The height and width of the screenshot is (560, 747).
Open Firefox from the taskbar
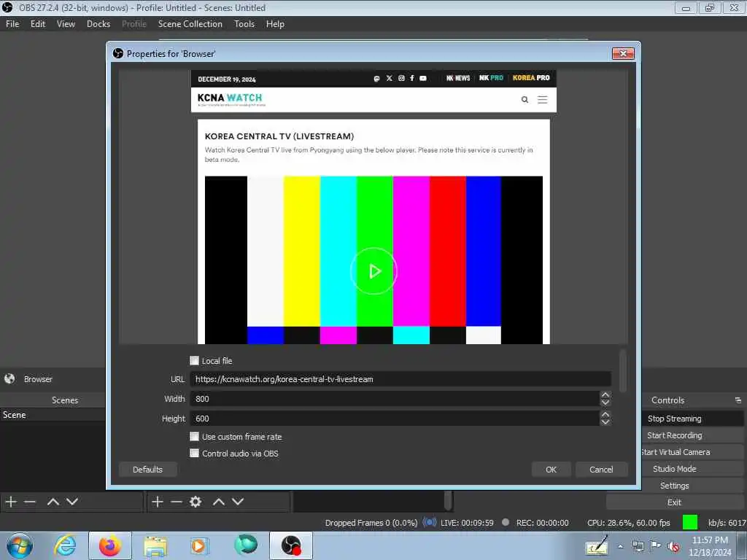tap(110, 545)
